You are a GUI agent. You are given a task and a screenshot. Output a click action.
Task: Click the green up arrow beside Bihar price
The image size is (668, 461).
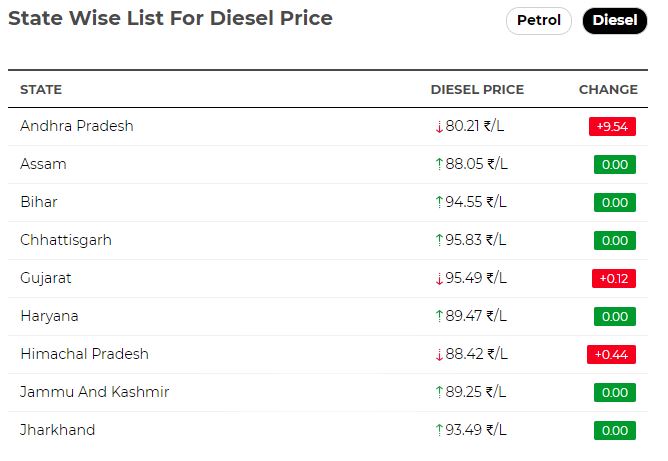[x=439, y=202]
